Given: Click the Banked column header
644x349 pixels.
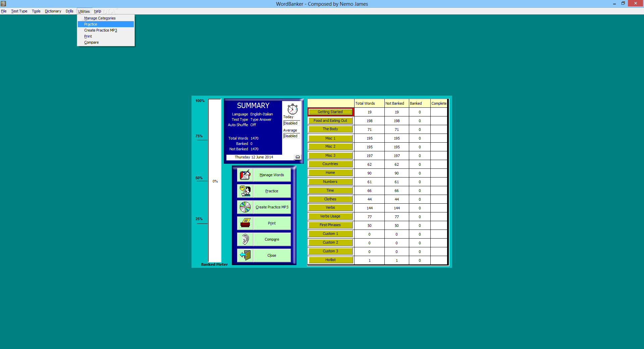Looking at the screenshot, I should 420,103.
